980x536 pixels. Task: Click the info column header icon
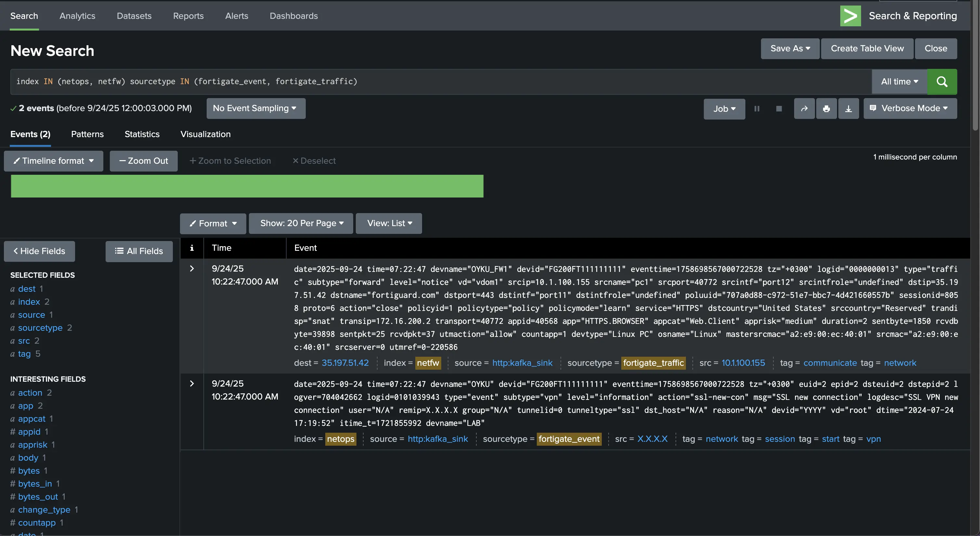coord(192,248)
